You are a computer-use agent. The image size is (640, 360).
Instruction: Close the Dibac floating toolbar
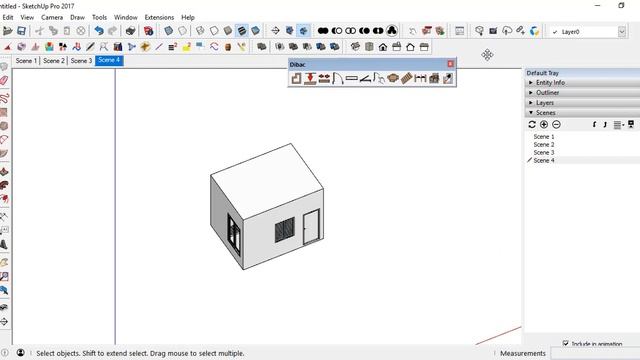451,64
